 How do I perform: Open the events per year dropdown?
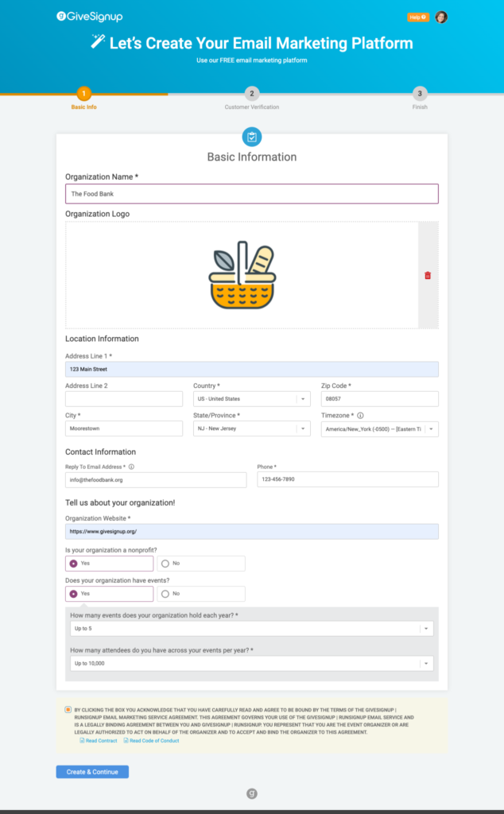tap(252, 629)
